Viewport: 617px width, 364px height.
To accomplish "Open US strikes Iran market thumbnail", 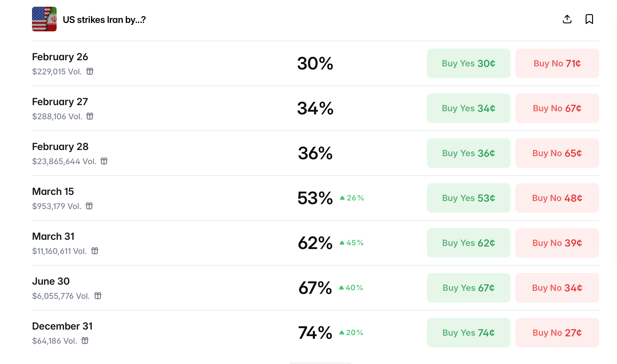I will (x=44, y=19).
